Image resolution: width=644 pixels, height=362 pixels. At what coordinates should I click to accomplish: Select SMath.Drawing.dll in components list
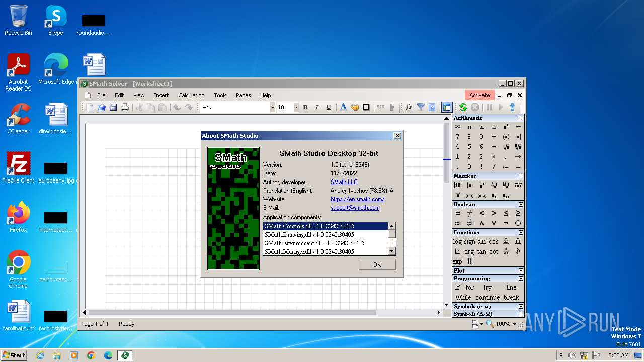point(325,235)
